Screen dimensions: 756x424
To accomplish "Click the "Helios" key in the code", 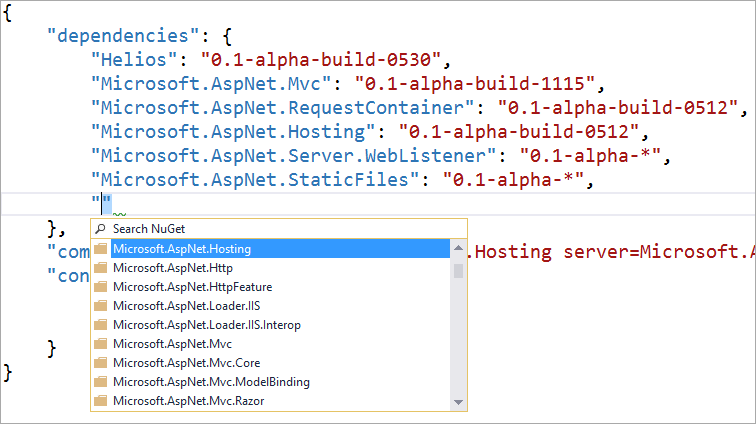I will coord(134,60).
